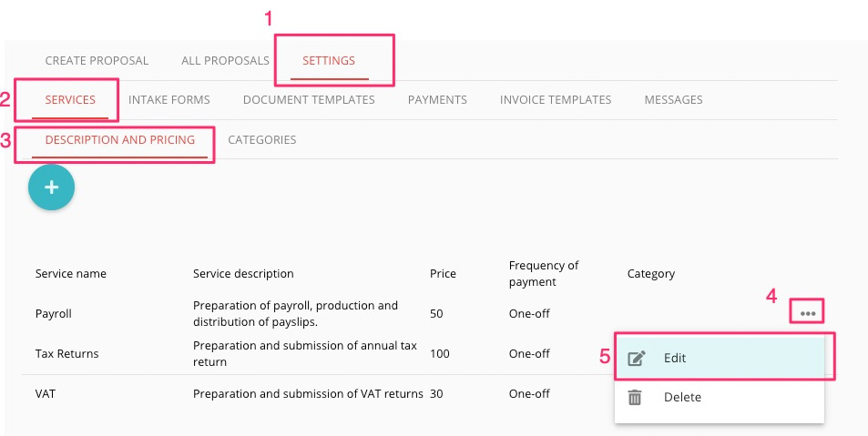The image size is (868, 436).
Task: Click the pencil Edit icon
Action: coord(636,358)
